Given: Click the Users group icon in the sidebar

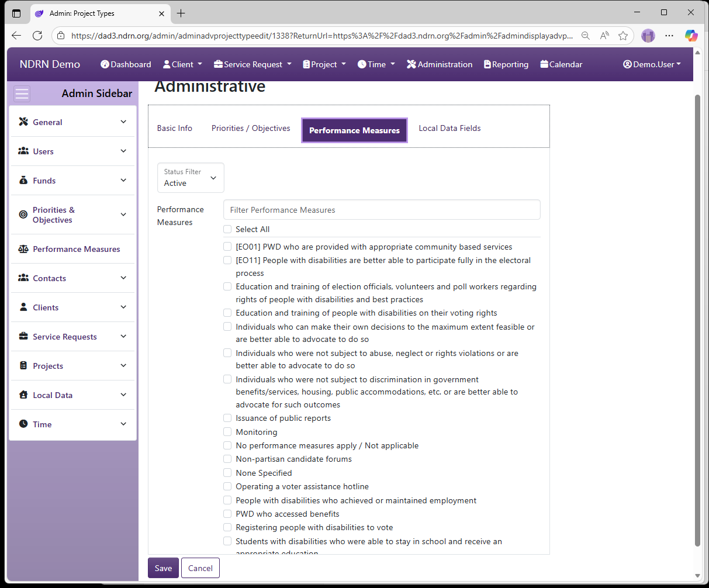Looking at the screenshot, I should click(x=23, y=151).
